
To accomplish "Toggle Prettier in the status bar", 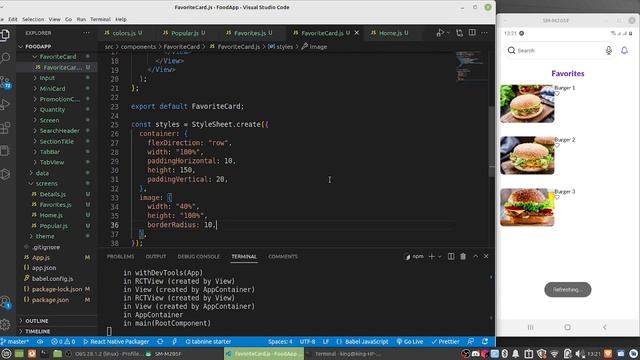I will [445, 341].
